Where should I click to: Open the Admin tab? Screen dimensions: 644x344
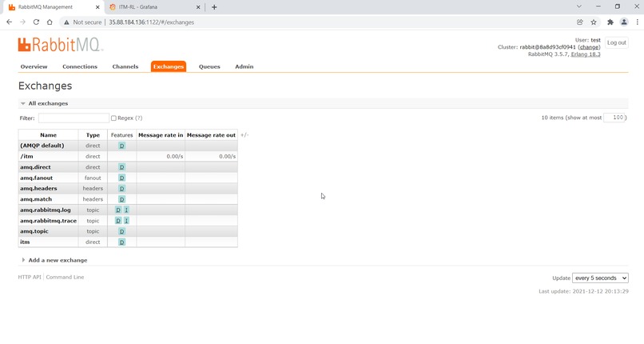[x=244, y=66]
